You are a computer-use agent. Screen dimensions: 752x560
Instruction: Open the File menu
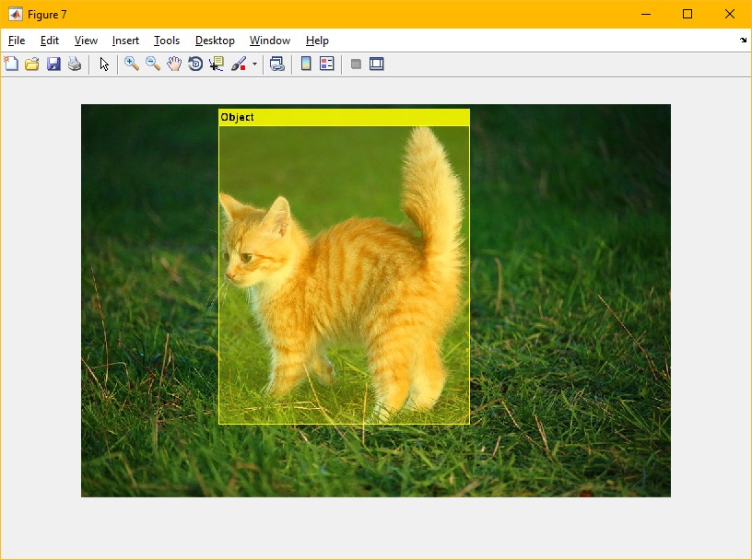pos(17,41)
